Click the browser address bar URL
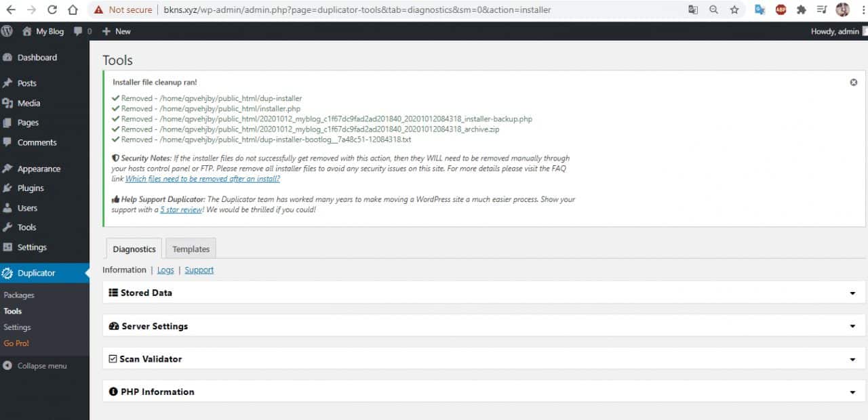The width and height of the screenshot is (868, 420). (x=357, y=10)
